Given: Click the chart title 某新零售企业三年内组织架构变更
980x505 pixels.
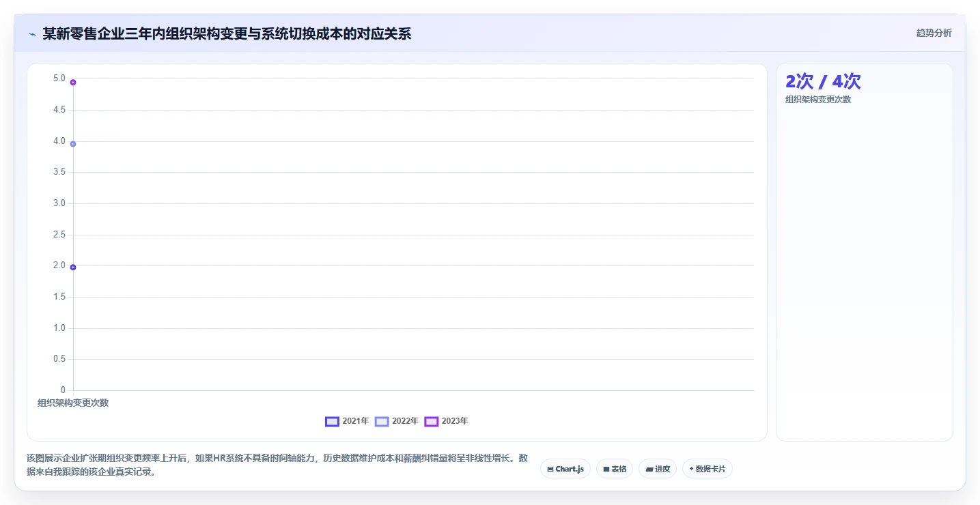Looking at the screenshot, I should (227, 33).
